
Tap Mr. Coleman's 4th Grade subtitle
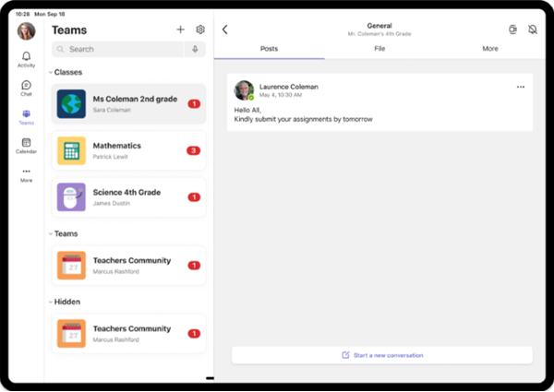(379, 34)
